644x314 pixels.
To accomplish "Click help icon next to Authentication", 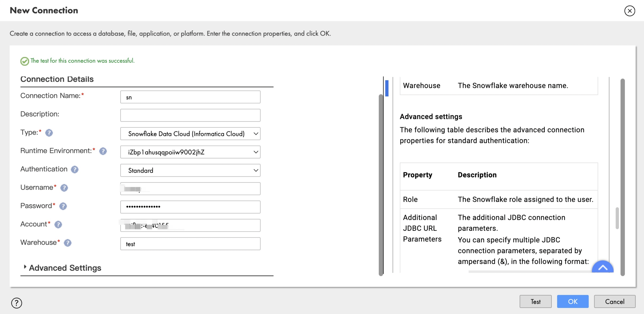I will tap(74, 170).
